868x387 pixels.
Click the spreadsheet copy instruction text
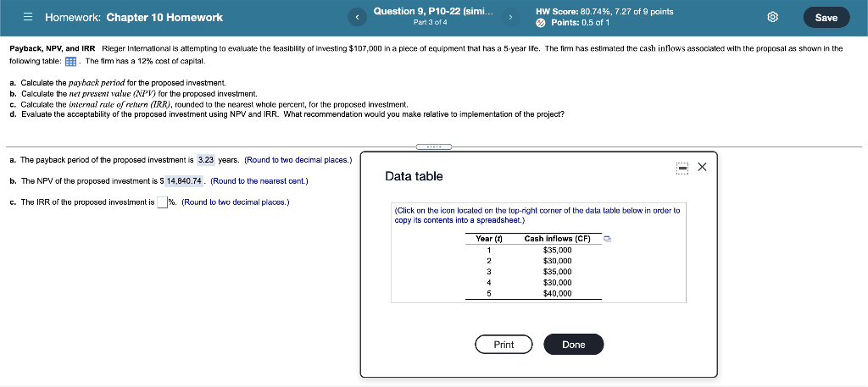[537, 215]
